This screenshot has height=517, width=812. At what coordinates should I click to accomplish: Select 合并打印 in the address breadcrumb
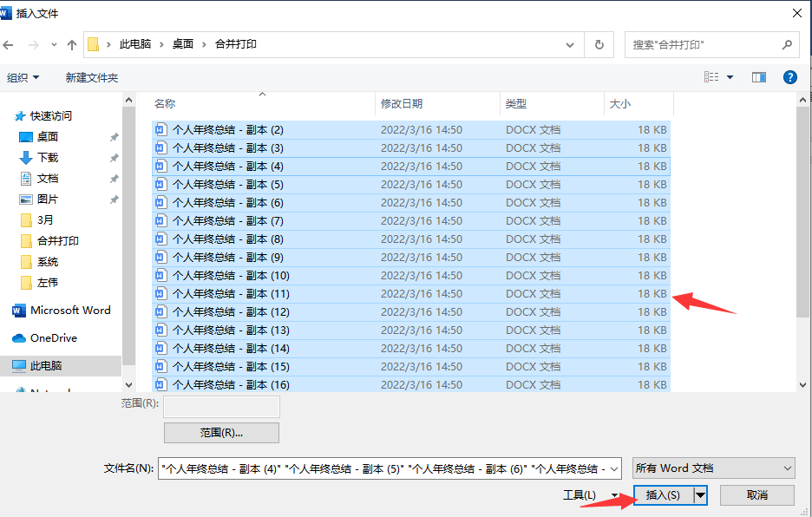236,44
